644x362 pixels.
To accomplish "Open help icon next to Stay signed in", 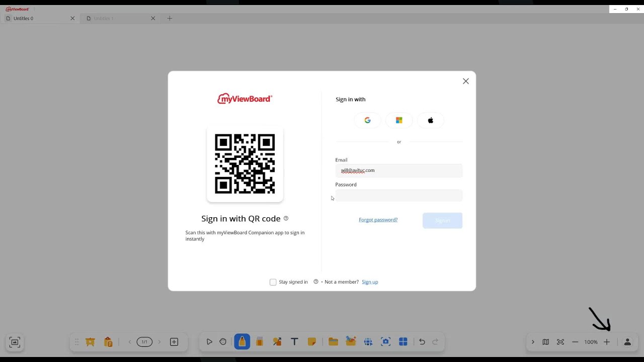I will pyautogui.click(x=316, y=282).
